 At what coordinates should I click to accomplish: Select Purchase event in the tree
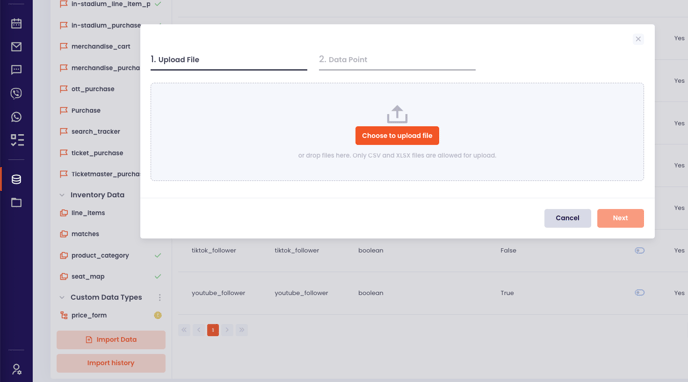pos(86,111)
